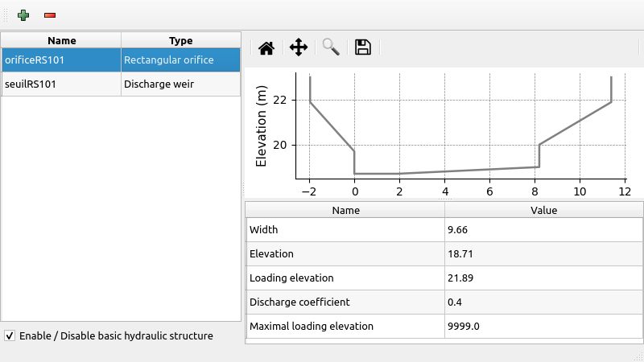Select the zoom magnifier tool

pyautogui.click(x=331, y=47)
